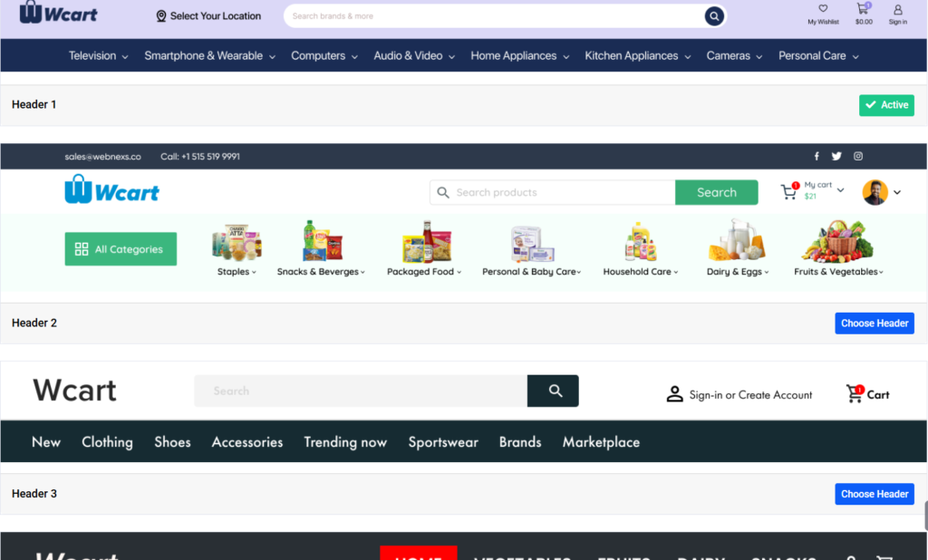Focus the Search brands & more field
This screenshot has width=928, height=560.
pyautogui.click(x=495, y=16)
